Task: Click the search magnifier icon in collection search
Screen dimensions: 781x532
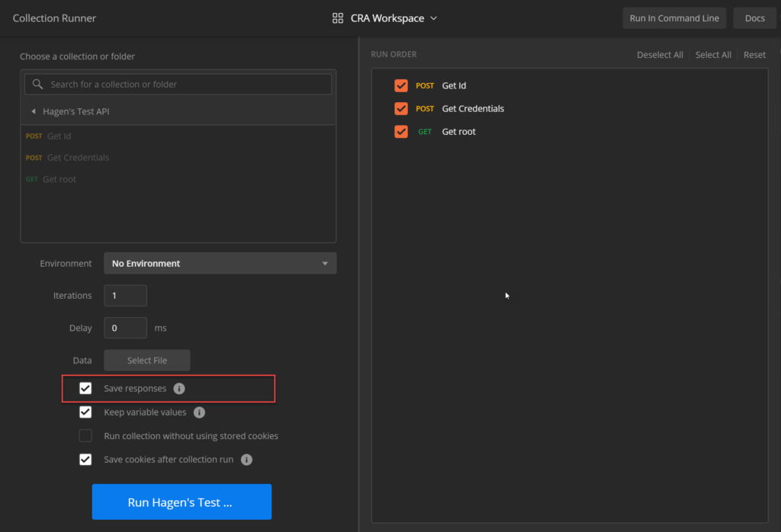Action: coord(37,85)
